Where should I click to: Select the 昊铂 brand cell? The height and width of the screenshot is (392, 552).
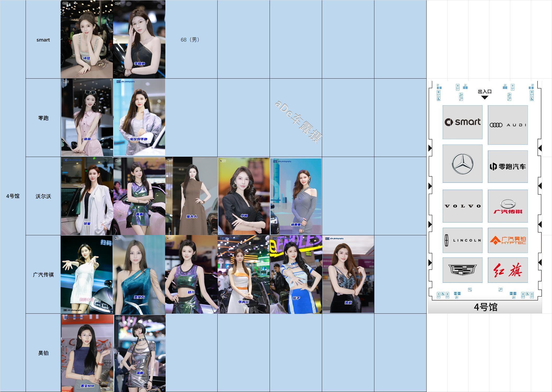[43, 353]
